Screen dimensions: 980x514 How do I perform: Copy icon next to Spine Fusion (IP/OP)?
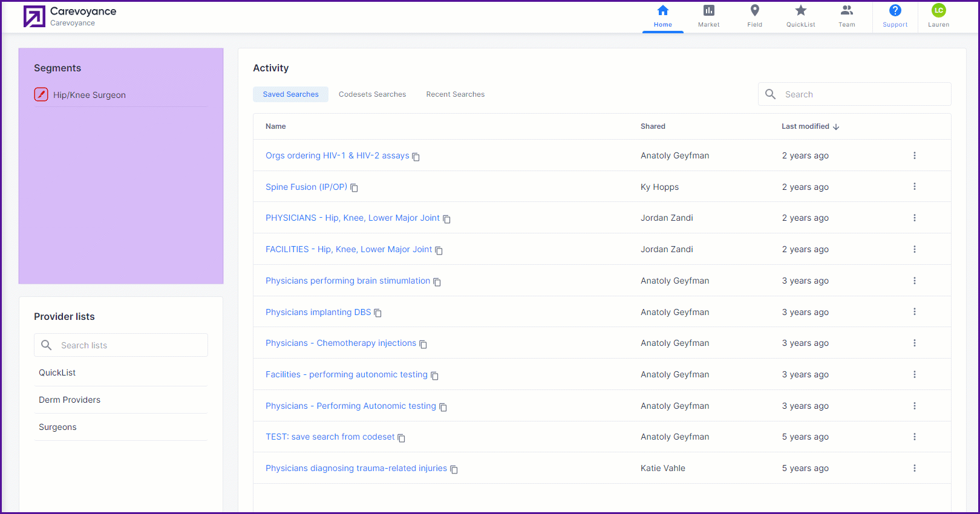[x=354, y=188]
